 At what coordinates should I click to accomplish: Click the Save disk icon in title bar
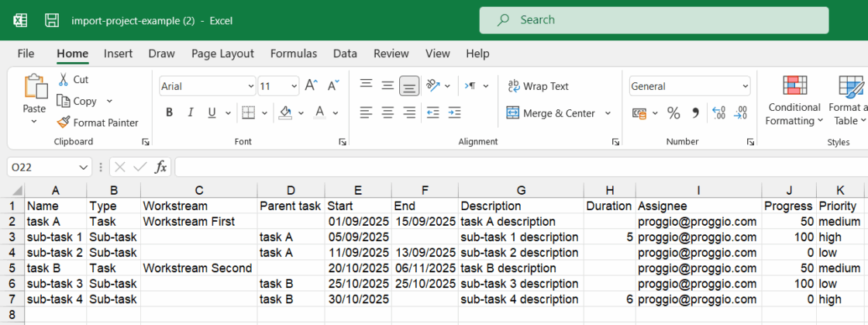[52, 20]
